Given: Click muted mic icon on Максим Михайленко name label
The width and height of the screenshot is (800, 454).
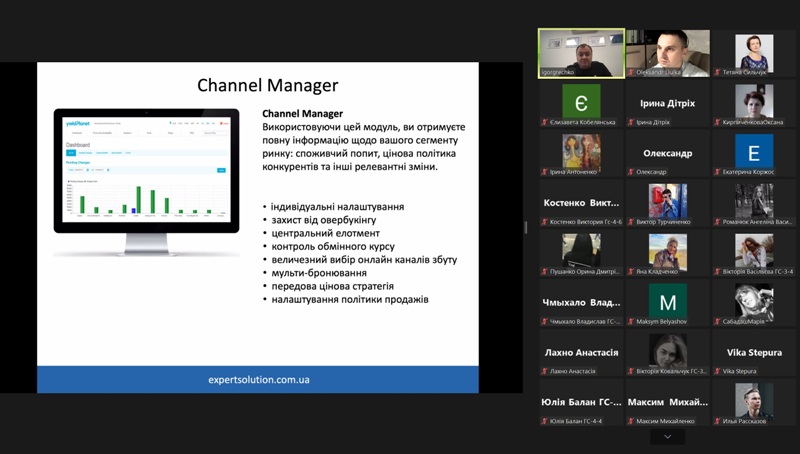Looking at the screenshot, I should pyautogui.click(x=631, y=421).
